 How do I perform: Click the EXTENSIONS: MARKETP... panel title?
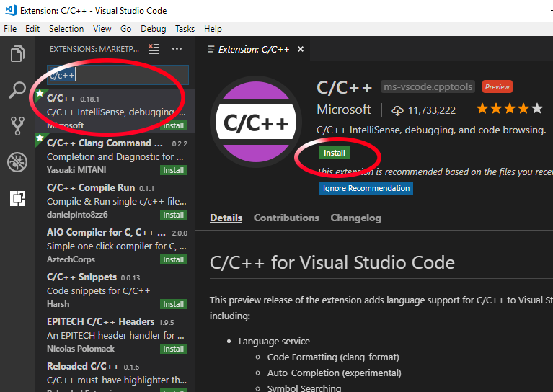pos(94,49)
